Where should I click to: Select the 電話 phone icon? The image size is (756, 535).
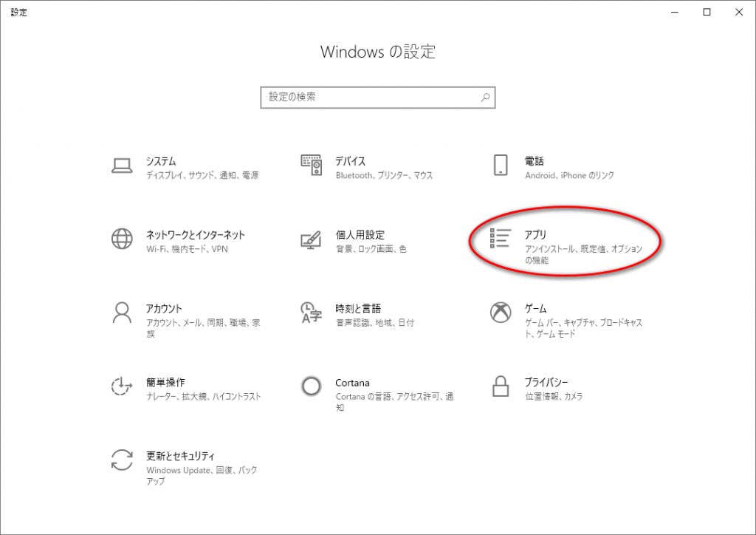[x=501, y=165]
